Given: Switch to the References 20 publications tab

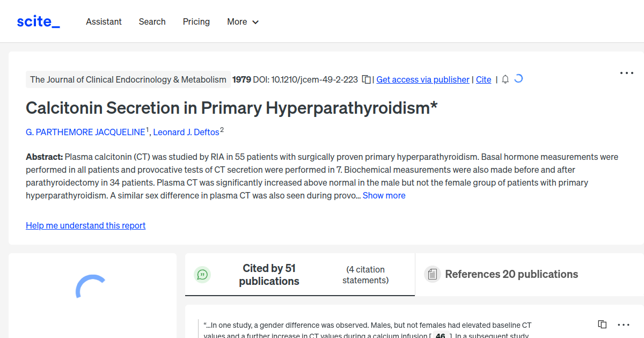Looking at the screenshot, I should [x=511, y=274].
